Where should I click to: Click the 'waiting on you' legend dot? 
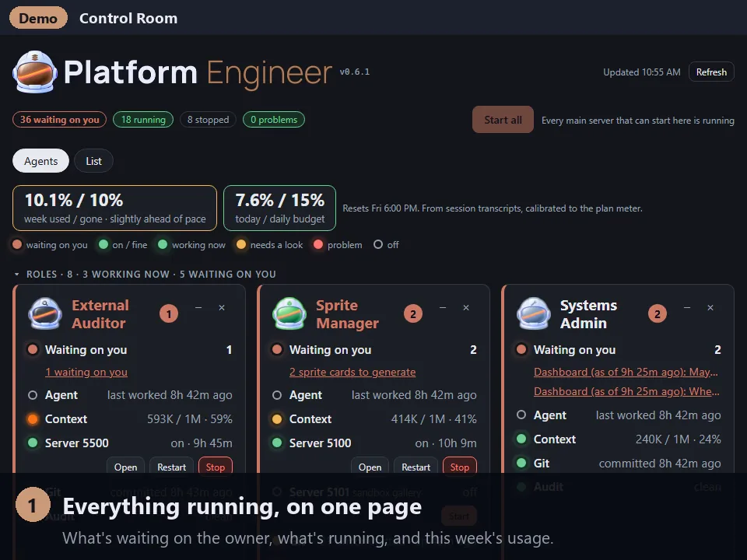tap(17, 245)
